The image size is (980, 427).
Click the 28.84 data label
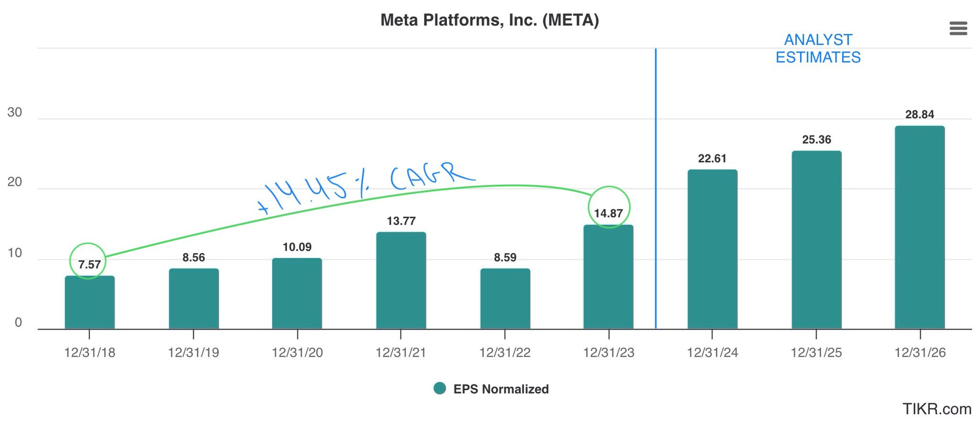(x=919, y=114)
